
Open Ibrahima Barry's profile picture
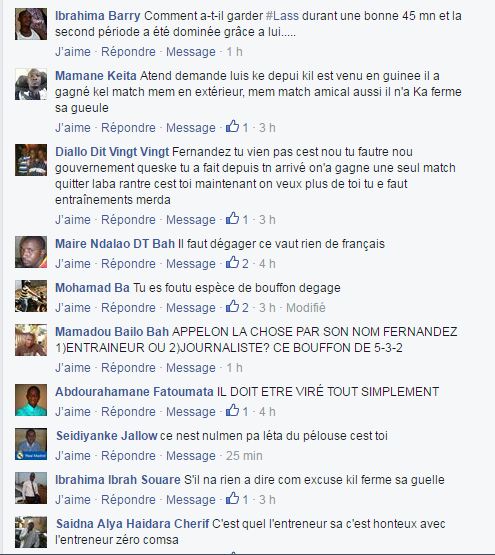coord(31,24)
